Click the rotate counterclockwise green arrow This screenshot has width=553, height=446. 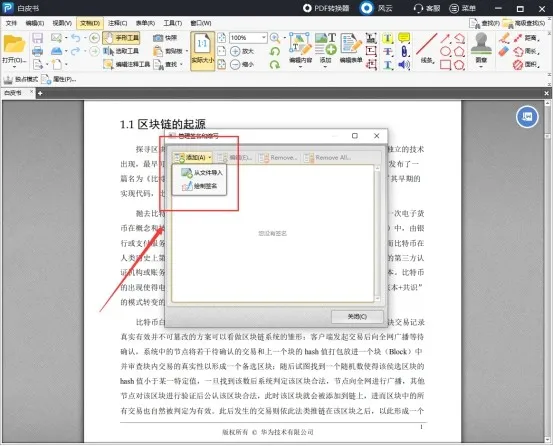coord(275,51)
